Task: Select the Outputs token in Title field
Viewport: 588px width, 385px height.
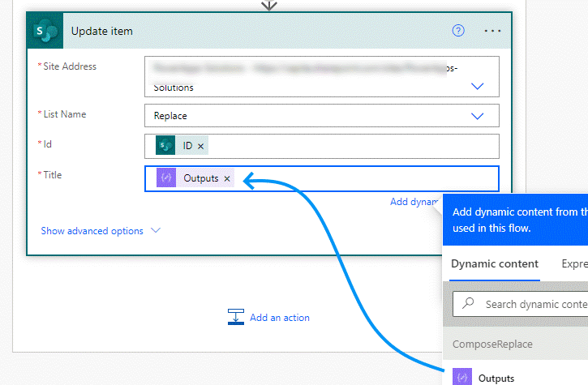Action: click(x=195, y=178)
